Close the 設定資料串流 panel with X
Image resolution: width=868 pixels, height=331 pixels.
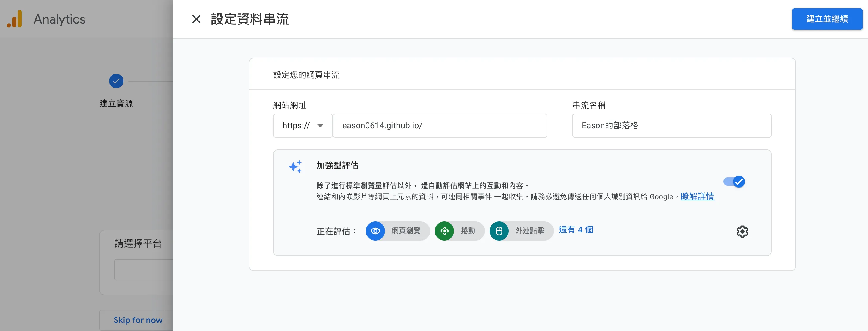(x=195, y=19)
